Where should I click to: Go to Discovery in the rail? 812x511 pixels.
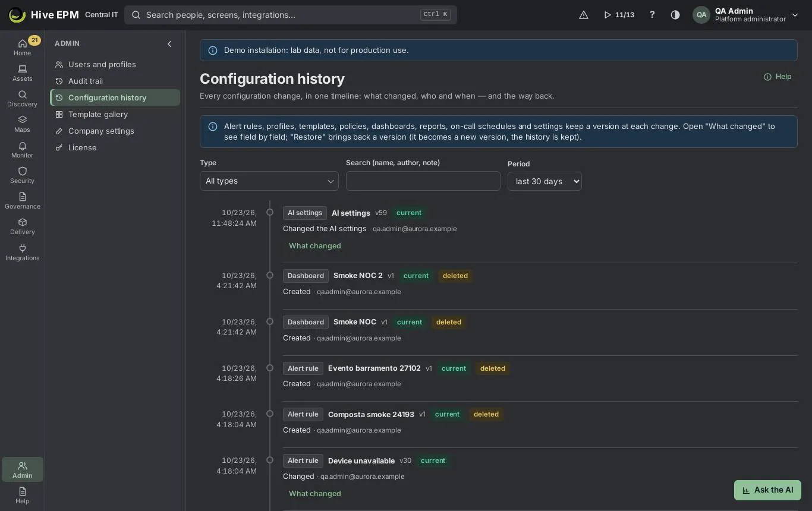(x=22, y=99)
